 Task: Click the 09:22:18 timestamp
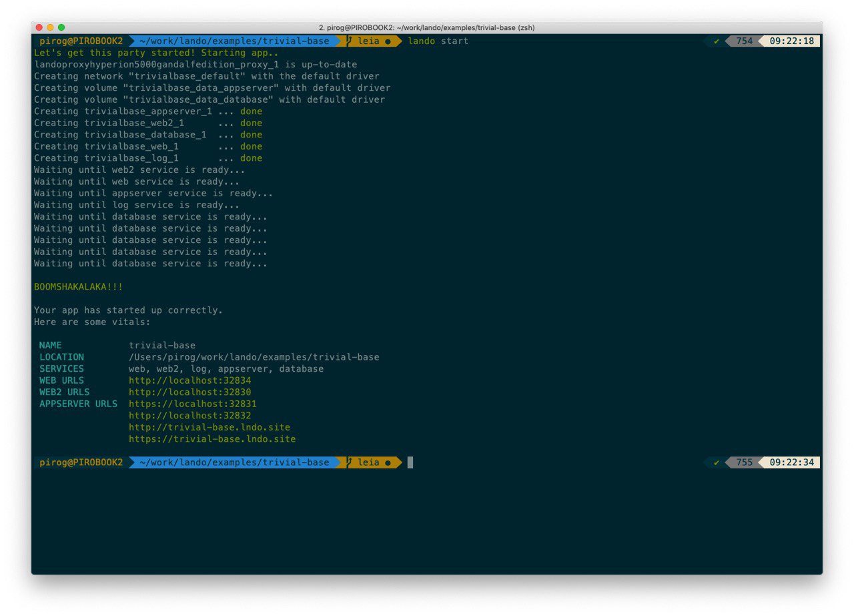click(x=792, y=41)
